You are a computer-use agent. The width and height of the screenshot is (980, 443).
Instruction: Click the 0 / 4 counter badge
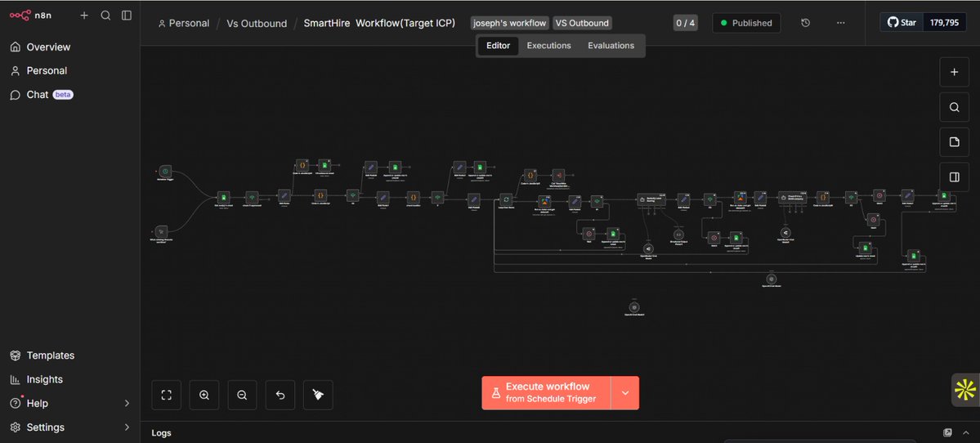pos(685,23)
